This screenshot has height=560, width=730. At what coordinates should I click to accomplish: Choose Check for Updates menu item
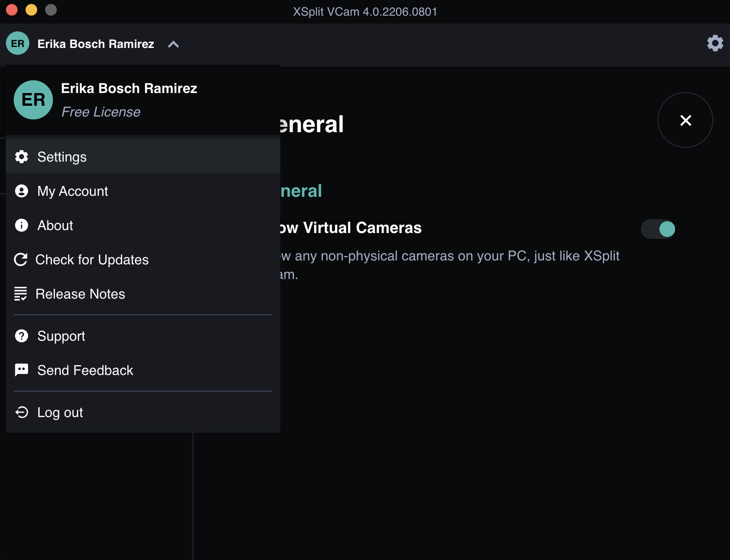tap(92, 259)
